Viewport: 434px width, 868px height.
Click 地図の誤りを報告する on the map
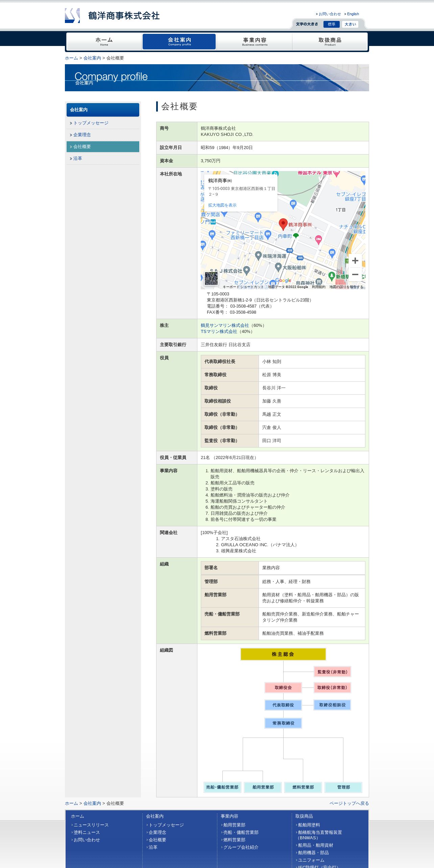(x=346, y=287)
